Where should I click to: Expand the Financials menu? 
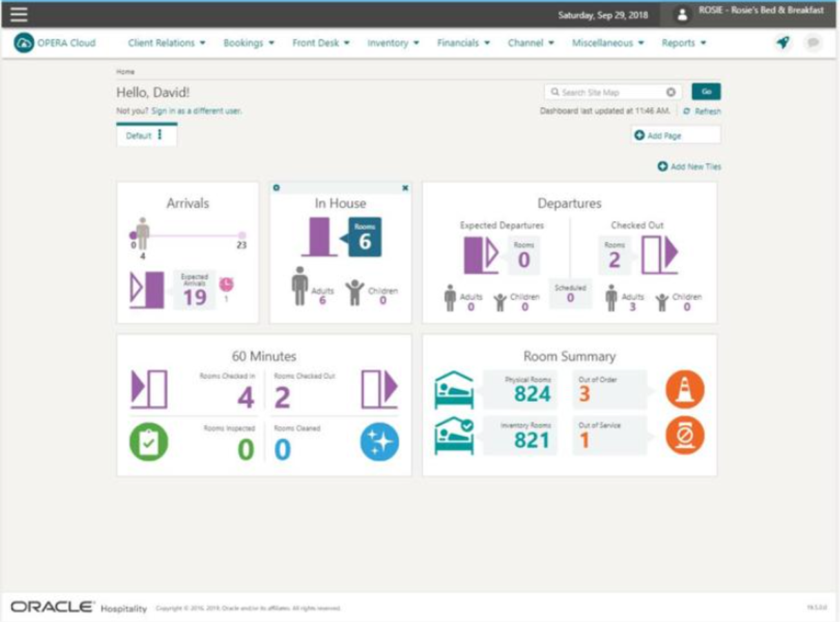pyautogui.click(x=464, y=43)
